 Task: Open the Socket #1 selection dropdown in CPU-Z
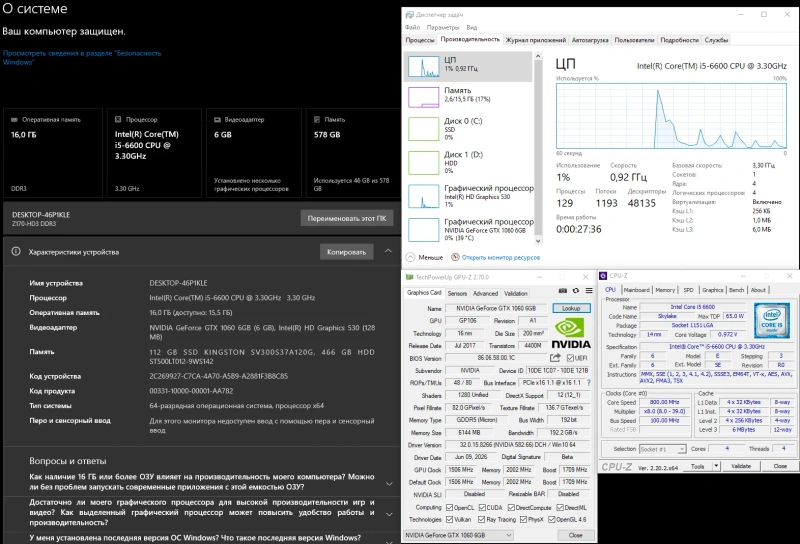click(x=662, y=449)
